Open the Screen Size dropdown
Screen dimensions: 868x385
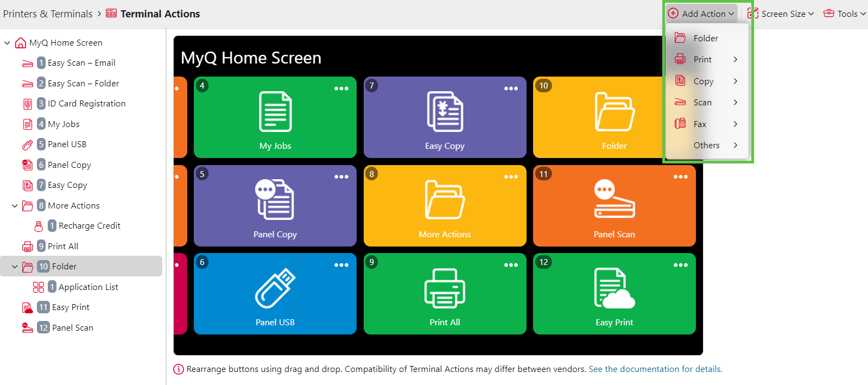(781, 14)
